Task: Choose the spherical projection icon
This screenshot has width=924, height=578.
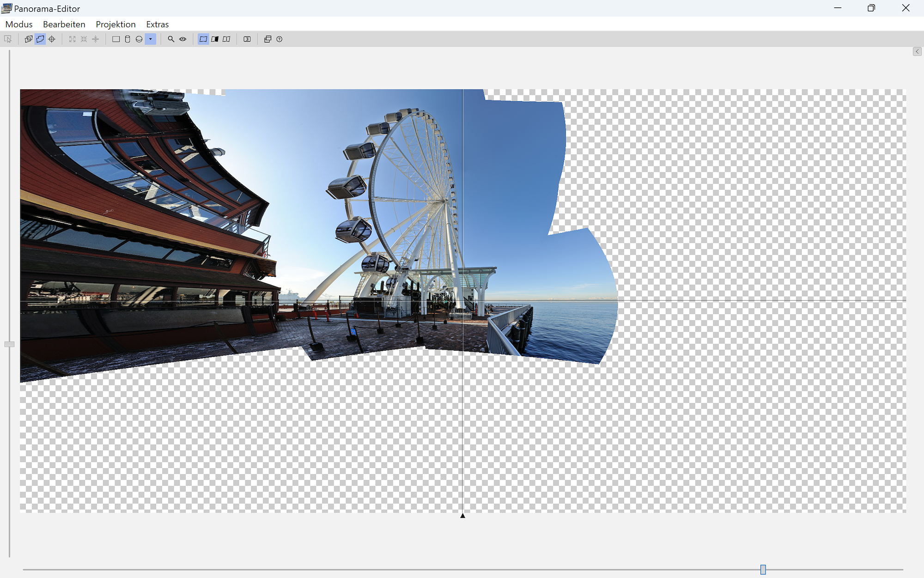Action: [139, 39]
